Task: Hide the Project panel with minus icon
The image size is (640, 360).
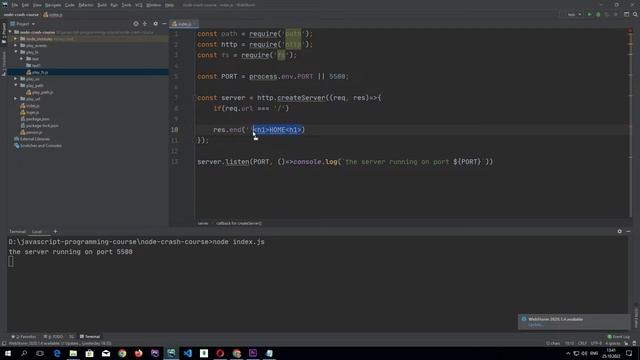Action: [164, 24]
